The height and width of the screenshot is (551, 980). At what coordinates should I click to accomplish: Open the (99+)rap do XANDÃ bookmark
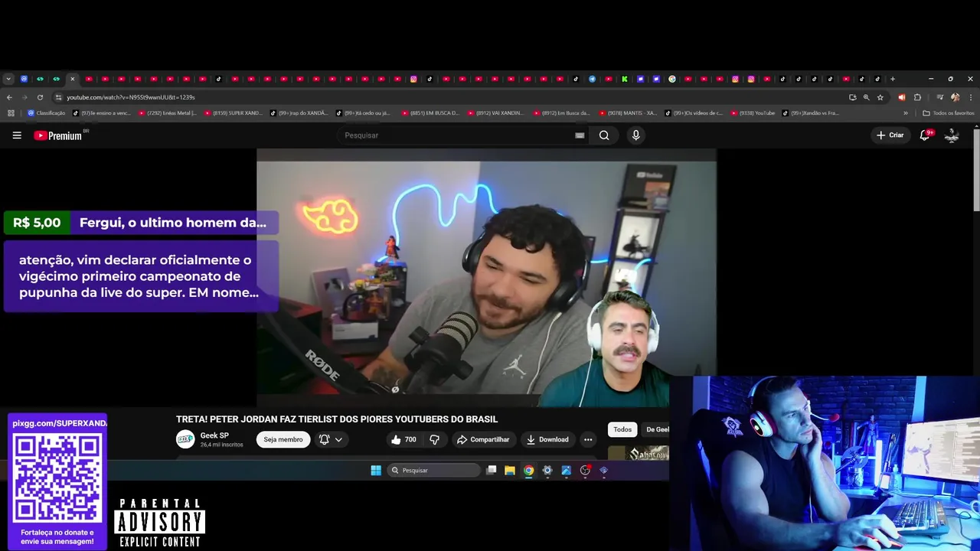pos(299,113)
